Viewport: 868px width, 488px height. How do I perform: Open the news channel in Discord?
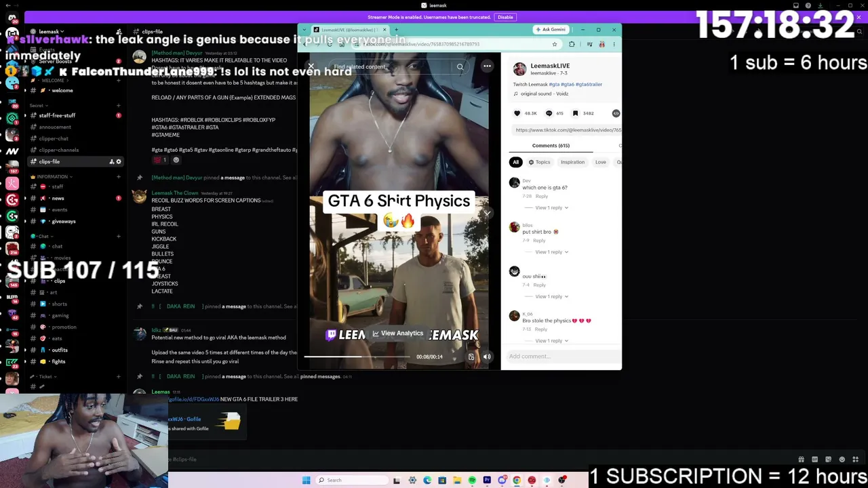(x=58, y=199)
